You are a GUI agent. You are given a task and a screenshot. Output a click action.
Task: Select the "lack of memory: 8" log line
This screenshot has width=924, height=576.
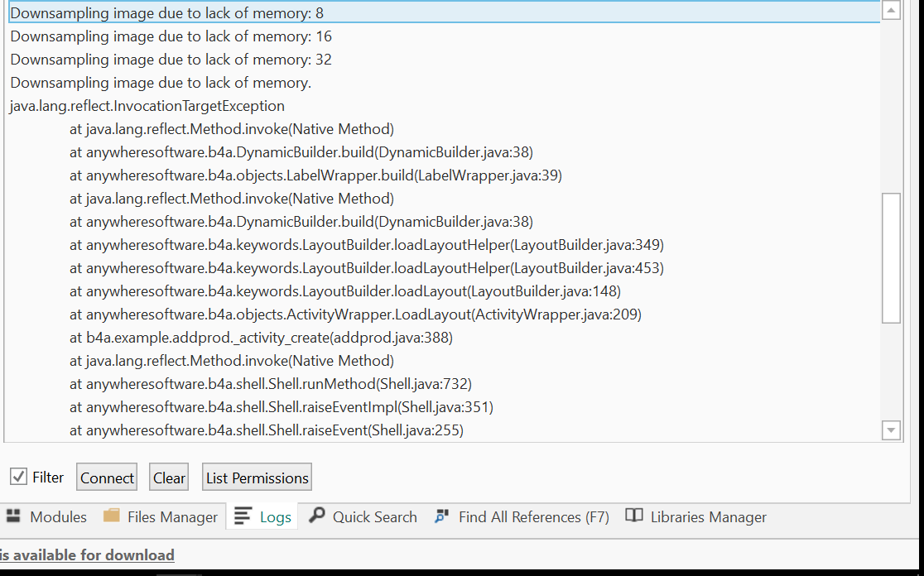(x=166, y=13)
